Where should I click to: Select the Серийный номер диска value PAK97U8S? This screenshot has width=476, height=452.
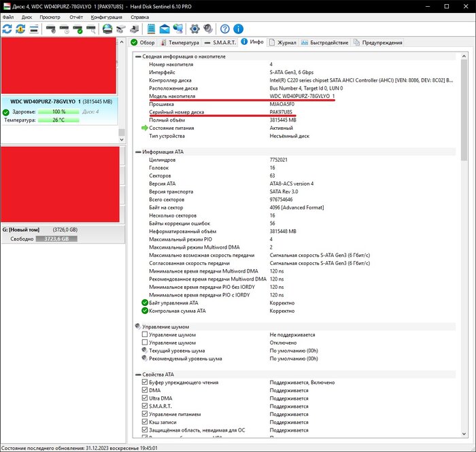[281, 112]
